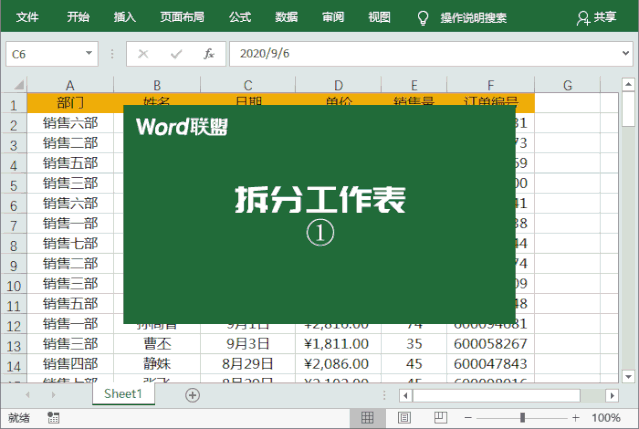Click the lightbulb Tell Me search icon
The width and height of the screenshot is (639, 429).
(422, 17)
